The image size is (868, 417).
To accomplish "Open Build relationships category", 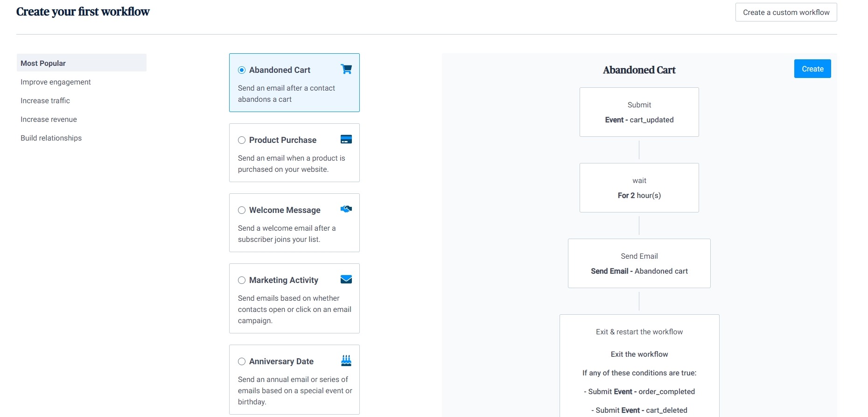I will pos(51,138).
